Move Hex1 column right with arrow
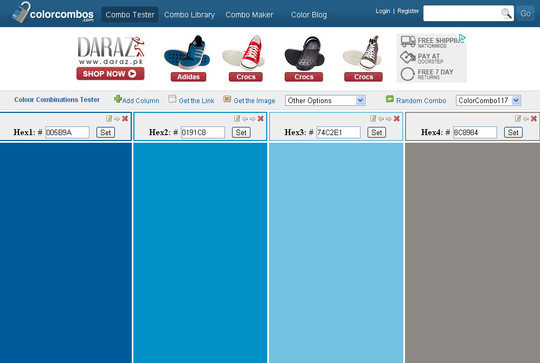The height and width of the screenshot is (363, 540). tap(117, 118)
